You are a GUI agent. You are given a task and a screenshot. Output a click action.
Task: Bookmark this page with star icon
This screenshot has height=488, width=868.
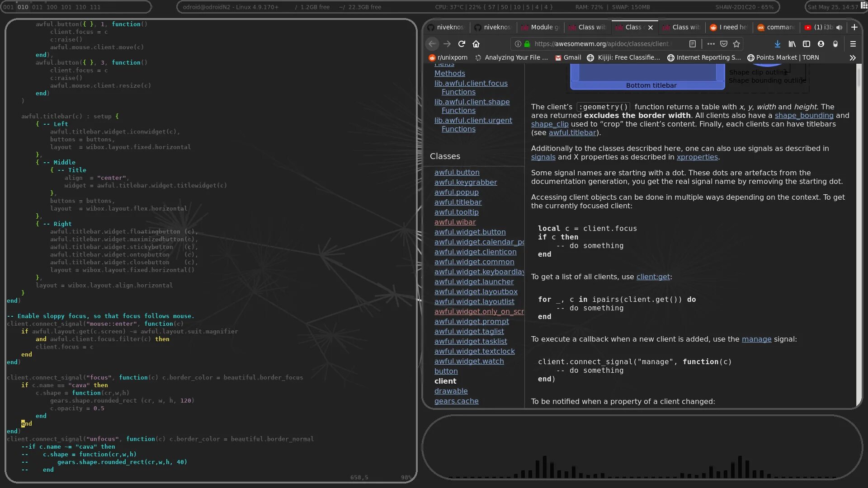736,44
